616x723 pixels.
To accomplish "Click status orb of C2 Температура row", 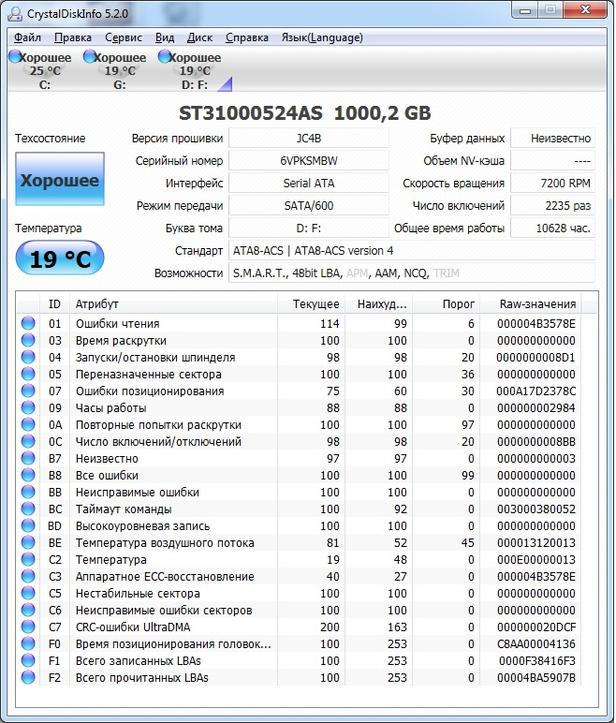I will click(28, 559).
